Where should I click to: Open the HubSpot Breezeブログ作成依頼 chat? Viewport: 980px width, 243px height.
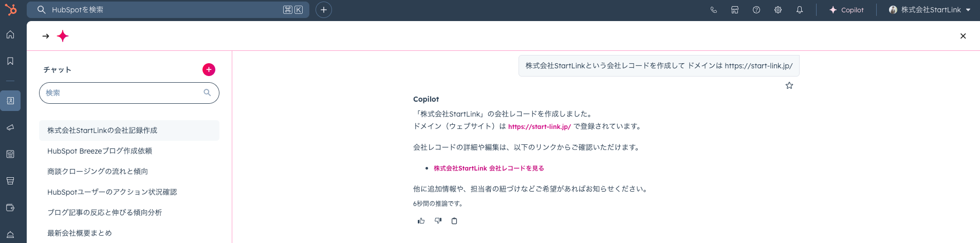(x=100, y=151)
